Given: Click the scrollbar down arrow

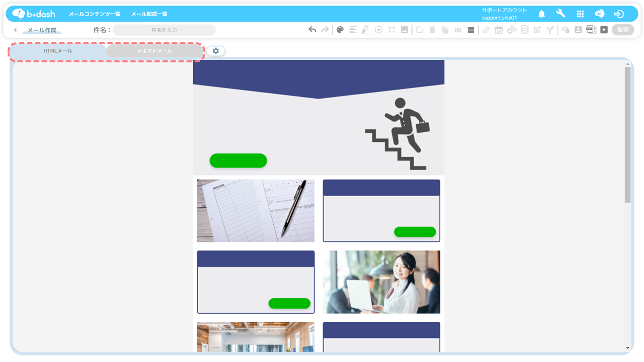Looking at the screenshot, I should [627, 348].
